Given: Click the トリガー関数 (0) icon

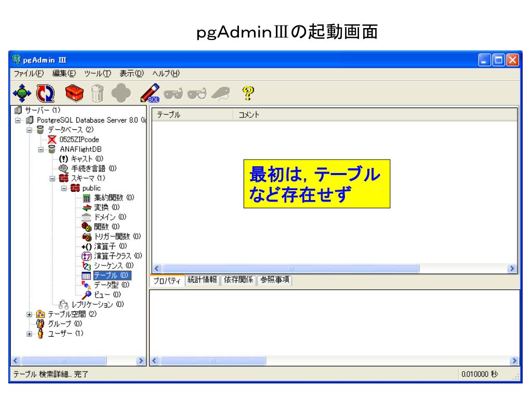Looking at the screenshot, I should [87, 236].
